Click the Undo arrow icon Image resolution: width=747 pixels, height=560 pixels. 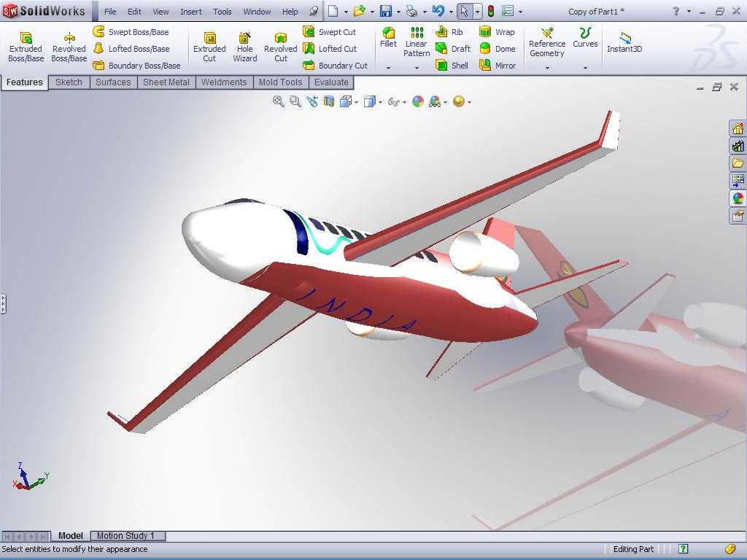click(x=438, y=11)
